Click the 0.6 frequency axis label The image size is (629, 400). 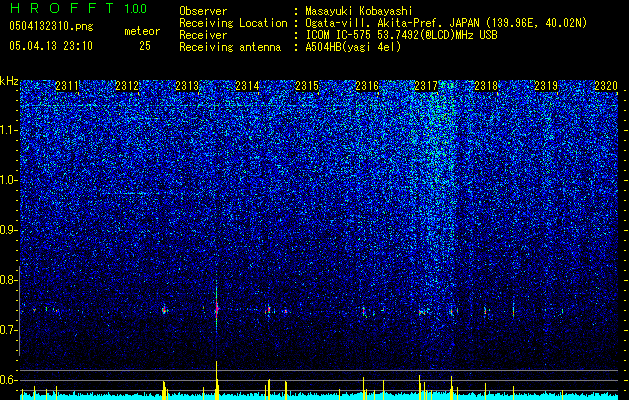(8, 380)
